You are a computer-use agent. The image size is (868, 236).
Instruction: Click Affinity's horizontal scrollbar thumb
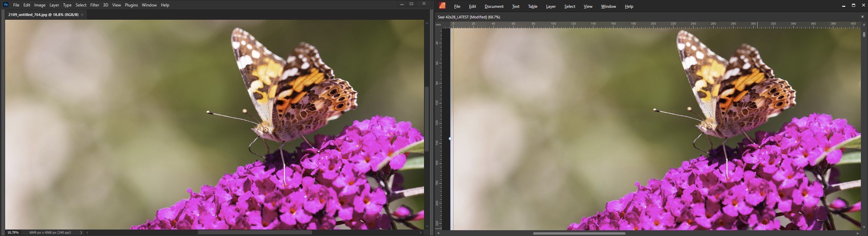579,234
